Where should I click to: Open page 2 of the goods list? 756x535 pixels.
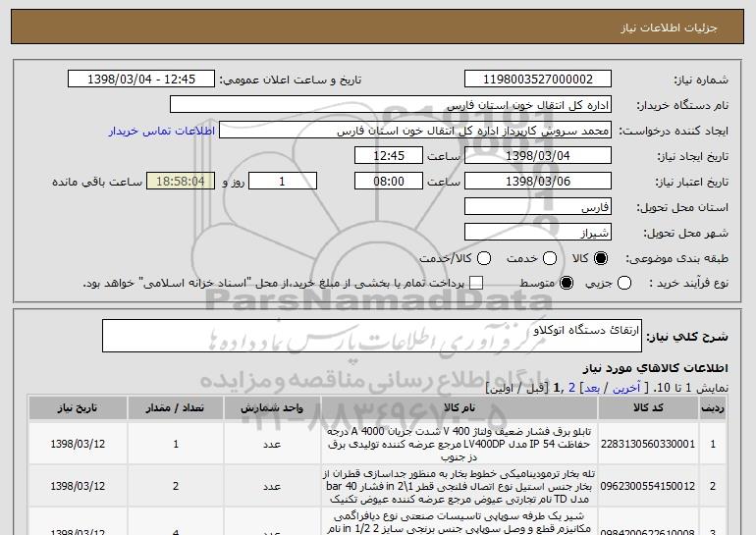[x=571, y=388]
